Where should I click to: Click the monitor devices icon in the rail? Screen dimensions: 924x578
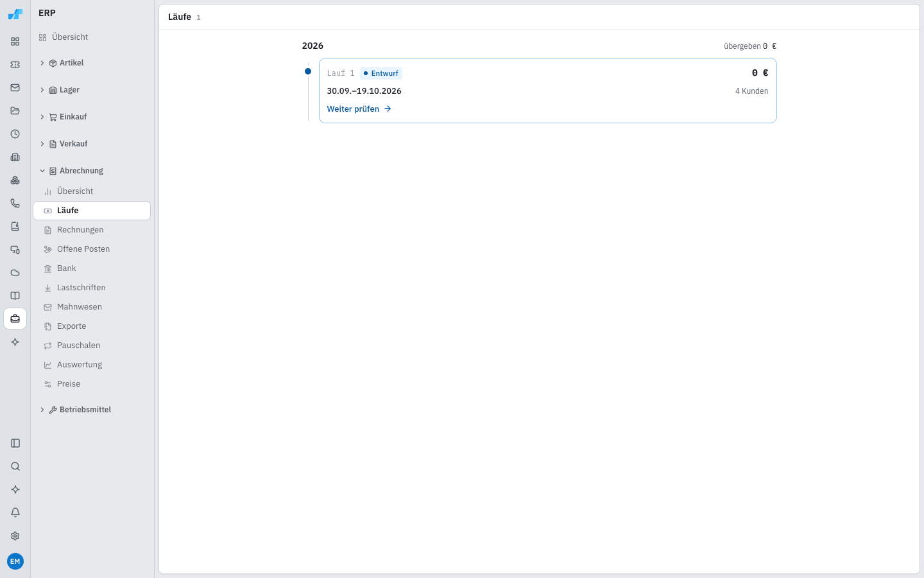point(15,250)
